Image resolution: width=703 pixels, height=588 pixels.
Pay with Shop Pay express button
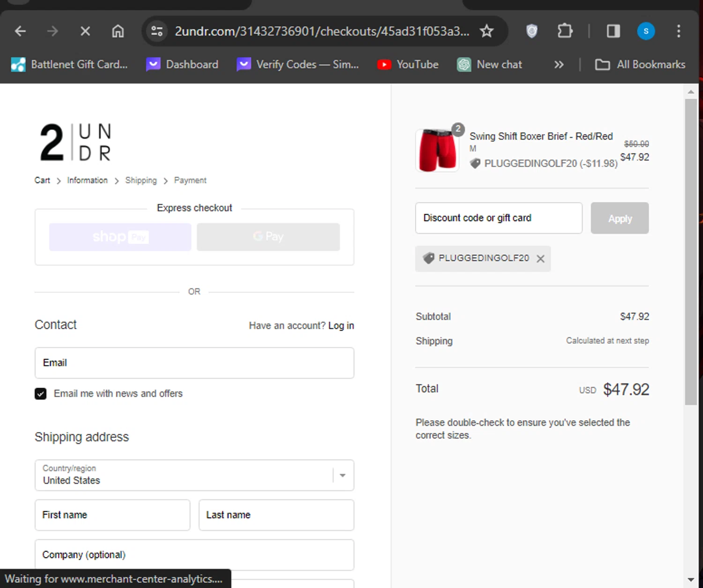[x=120, y=237]
